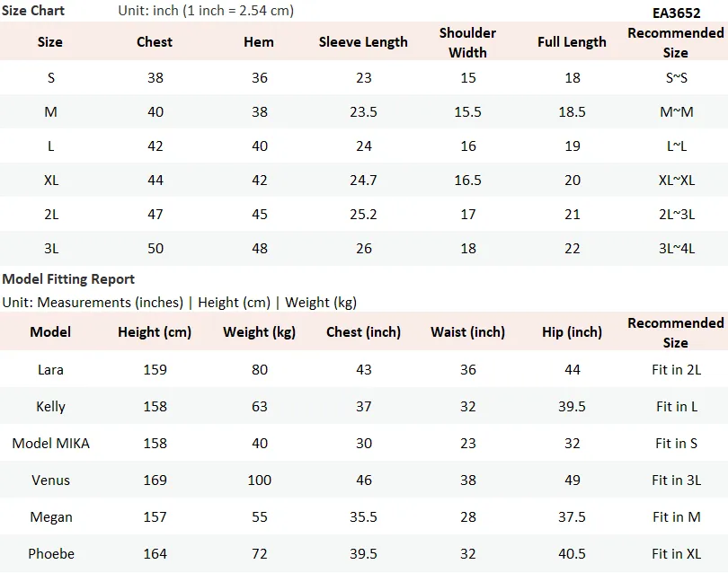This screenshot has height=573, width=728.
Task: Select the Height (cm) column header
Action: (155, 332)
